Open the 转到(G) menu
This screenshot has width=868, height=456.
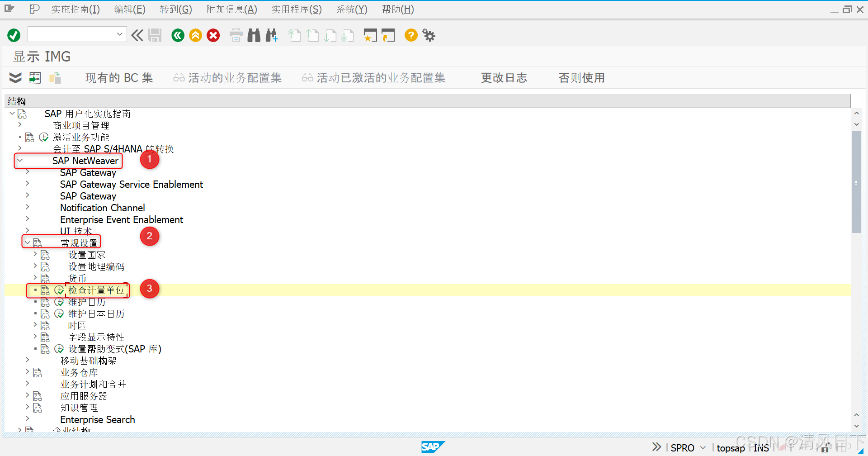pos(176,9)
